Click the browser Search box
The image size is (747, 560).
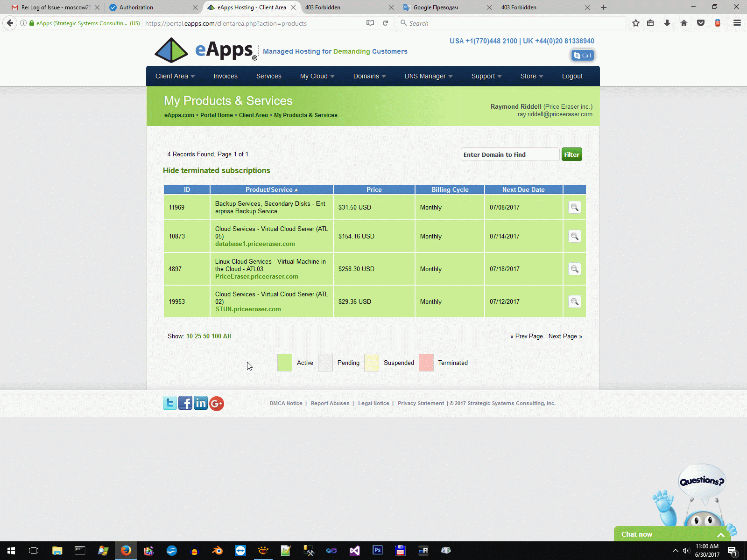[511, 23]
